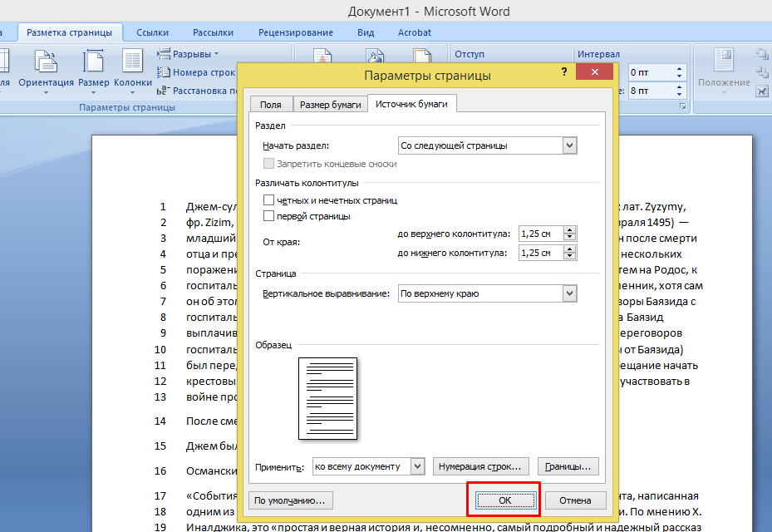Click document line starting "Джем-сул"
The height and width of the screenshot is (532, 772).
click(212, 207)
